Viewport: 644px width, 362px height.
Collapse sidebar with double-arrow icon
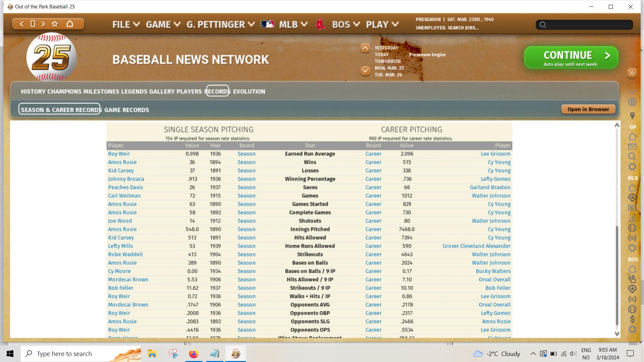tap(632, 73)
